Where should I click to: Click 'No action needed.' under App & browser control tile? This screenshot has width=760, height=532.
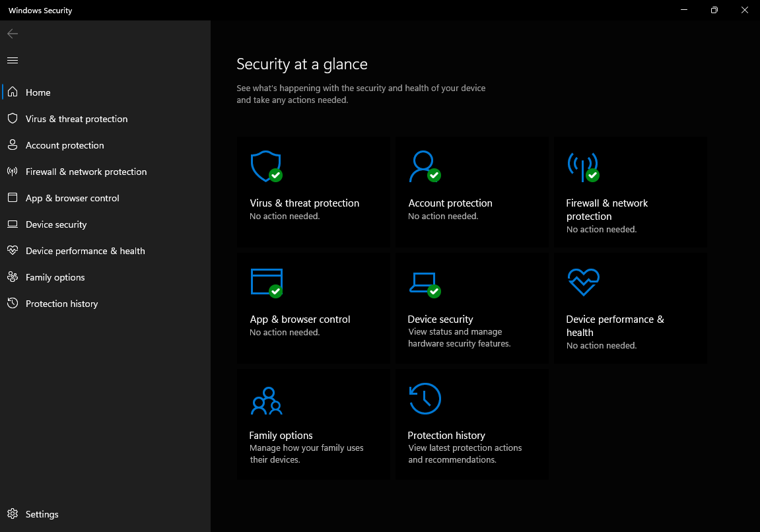(x=285, y=333)
